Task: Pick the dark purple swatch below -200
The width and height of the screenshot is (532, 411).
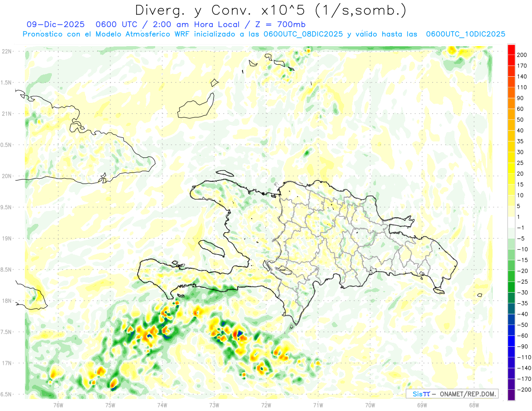Action: coord(511,395)
